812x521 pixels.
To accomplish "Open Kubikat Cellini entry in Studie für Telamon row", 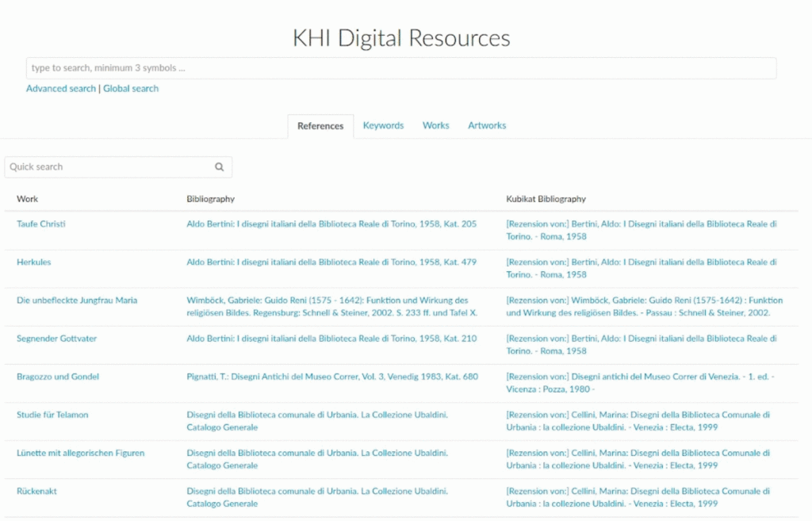I will coord(638,421).
